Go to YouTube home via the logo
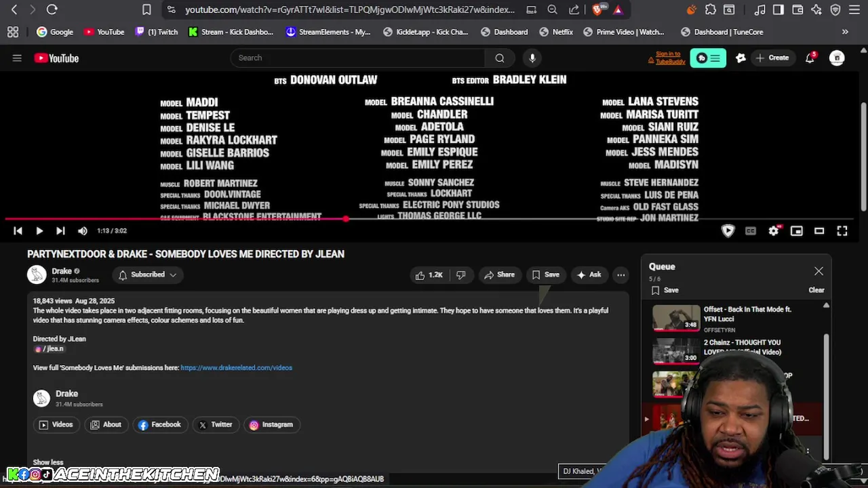868x488 pixels. (x=57, y=58)
